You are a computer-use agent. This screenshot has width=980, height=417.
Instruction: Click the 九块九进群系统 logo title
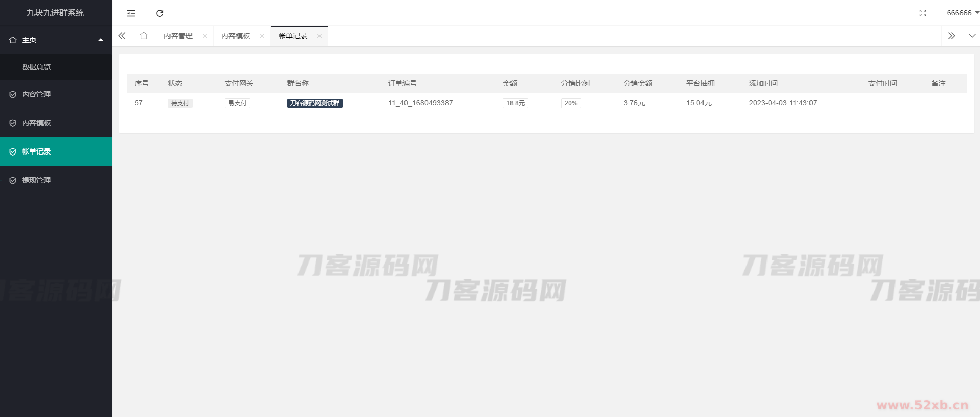(x=55, y=13)
